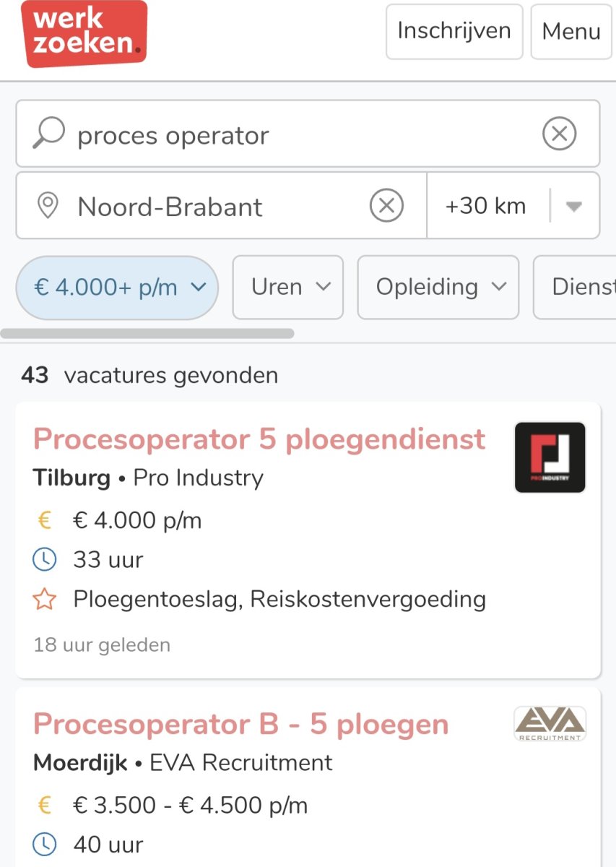Expand the +30 km radius dropdown
This screenshot has width=616, height=867.
pos(573,205)
